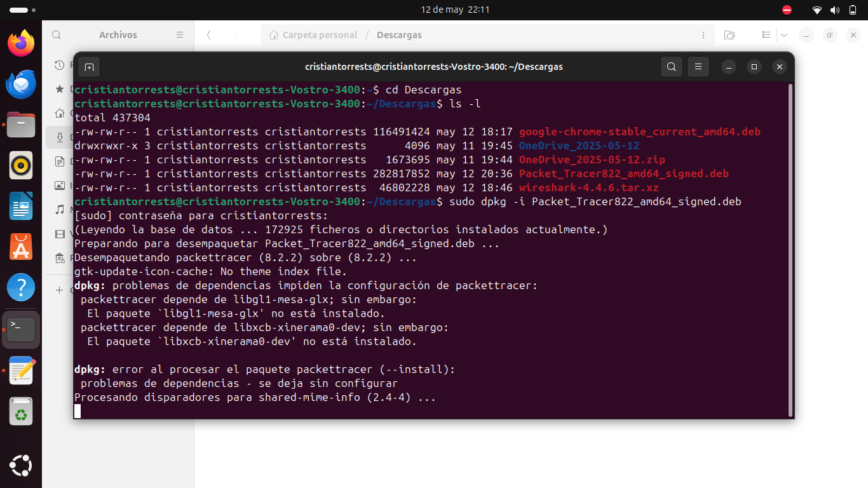Open the terminal hamburger menu
Screen dimensions: 868x488
[x=698, y=67]
